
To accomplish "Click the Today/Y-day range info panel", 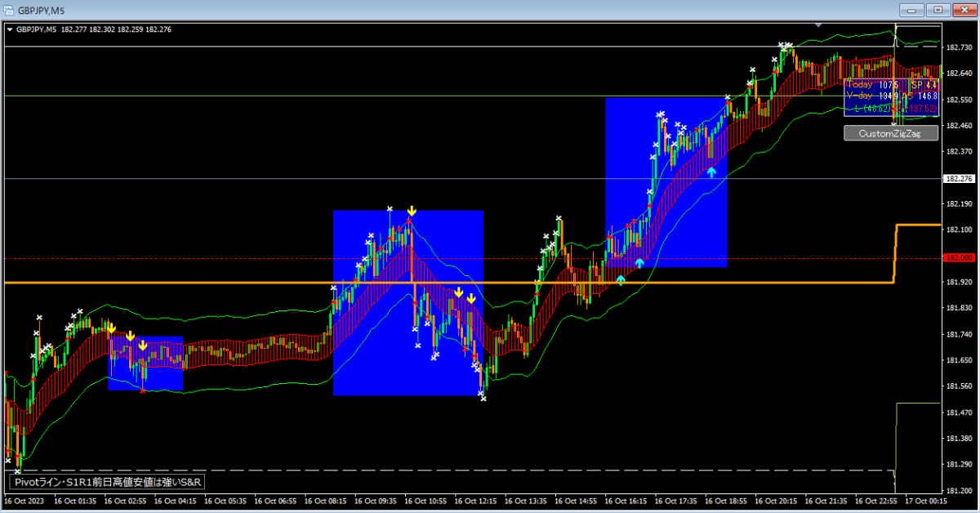I will [x=893, y=96].
